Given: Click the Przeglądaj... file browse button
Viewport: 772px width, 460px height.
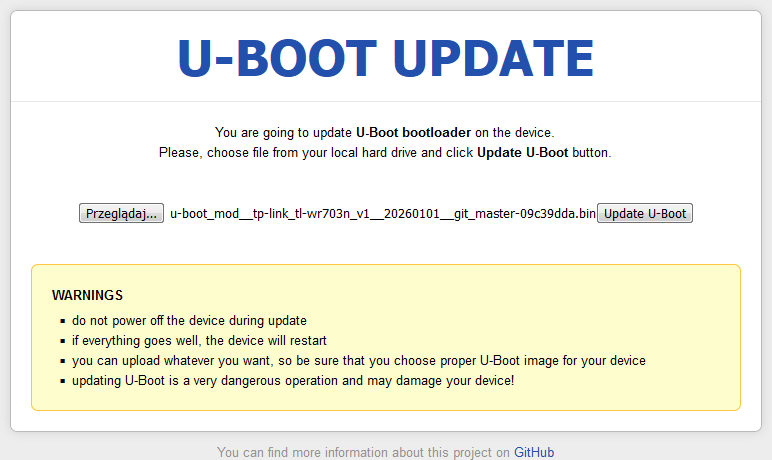Looking at the screenshot, I should coord(121,213).
